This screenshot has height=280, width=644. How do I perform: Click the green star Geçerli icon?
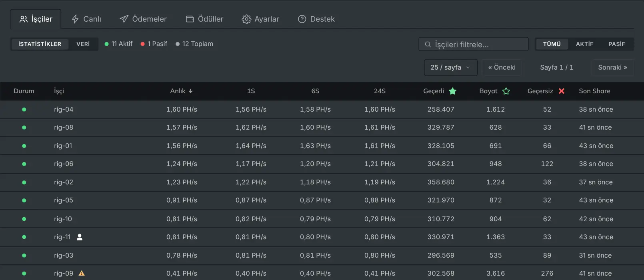pyautogui.click(x=452, y=91)
